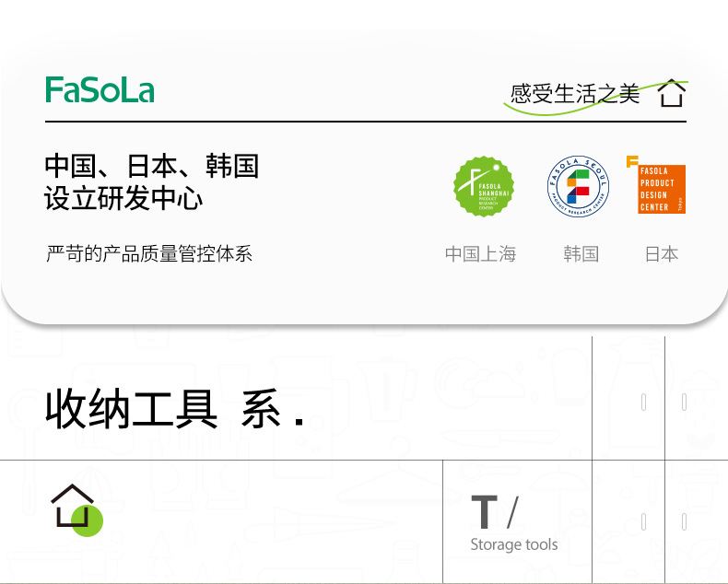728x584 pixels.
Task: Click the 严苛的产品质量管控体系 subtitle
Action: tap(149, 253)
